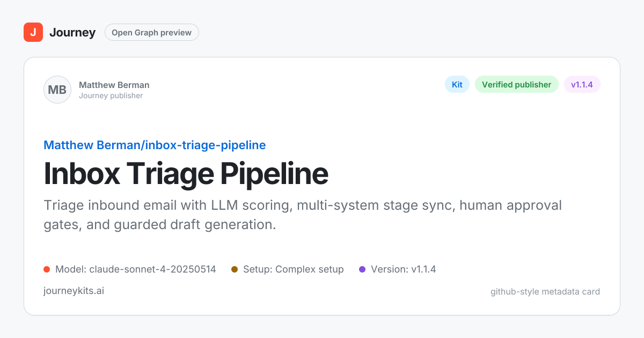The height and width of the screenshot is (338, 644).
Task: Click the github-style metadata card caption
Action: tap(545, 292)
